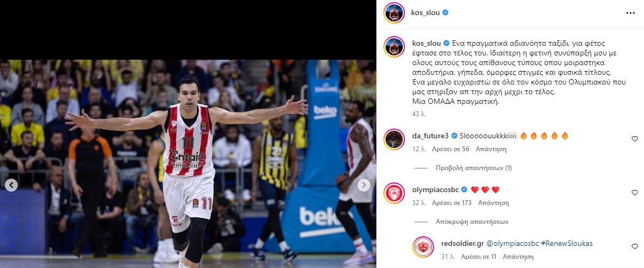The width and height of the screenshot is (644, 268).
Task: Open kos_slou avatar beside the caption
Action: tap(394, 47)
